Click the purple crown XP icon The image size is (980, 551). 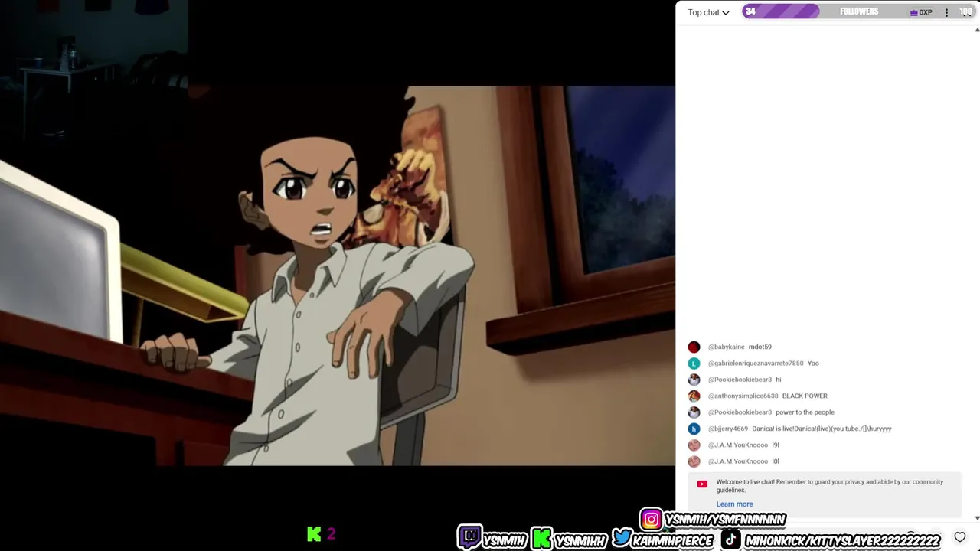pos(913,12)
